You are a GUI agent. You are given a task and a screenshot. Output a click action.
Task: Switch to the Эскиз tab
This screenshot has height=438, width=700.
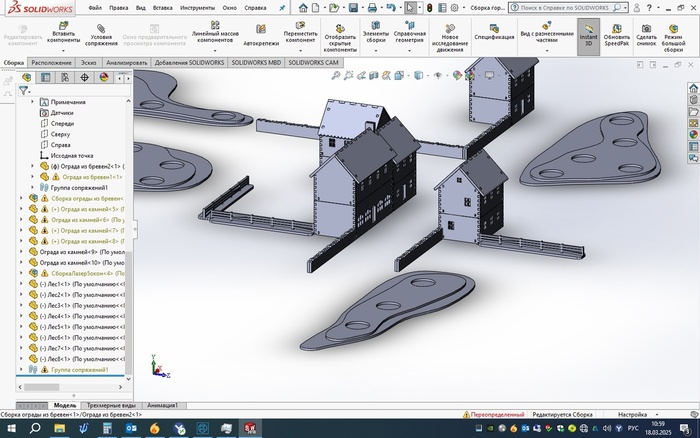coord(89,62)
